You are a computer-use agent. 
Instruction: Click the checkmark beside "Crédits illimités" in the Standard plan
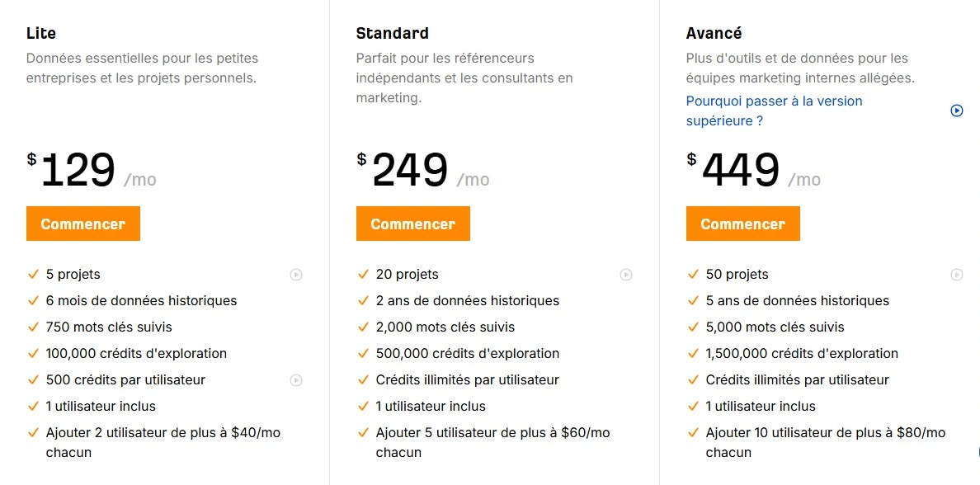363,379
